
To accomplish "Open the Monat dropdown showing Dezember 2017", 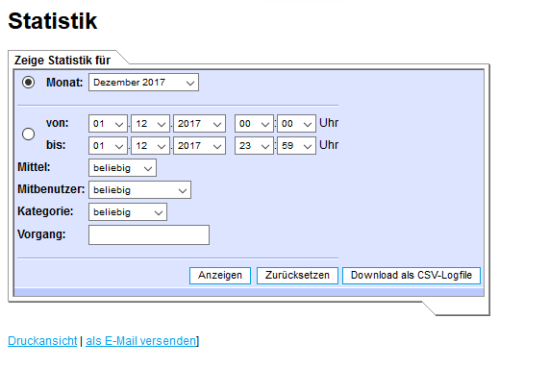I will pyautogui.click(x=143, y=83).
